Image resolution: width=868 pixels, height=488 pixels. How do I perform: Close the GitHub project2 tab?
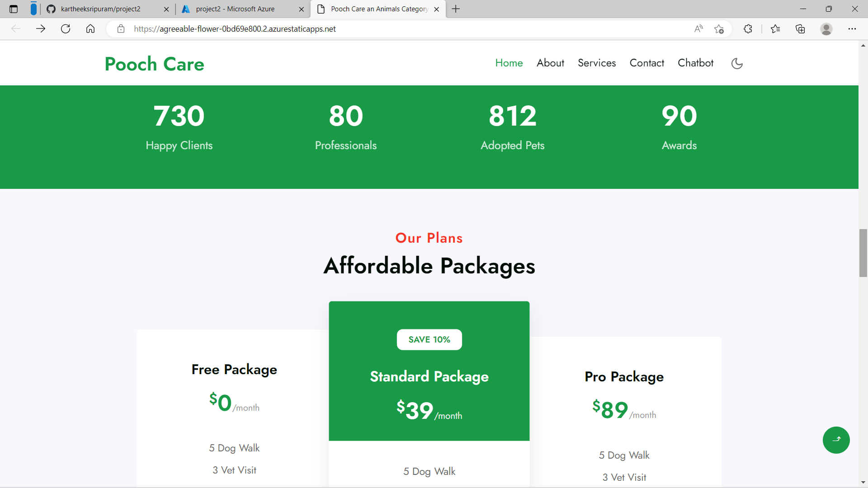pyautogui.click(x=166, y=9)
